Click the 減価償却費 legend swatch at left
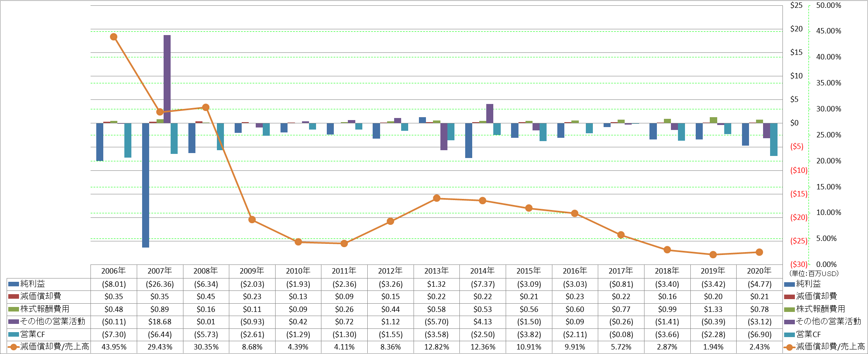Screen dimensions: 868x354 coord(13,296)
